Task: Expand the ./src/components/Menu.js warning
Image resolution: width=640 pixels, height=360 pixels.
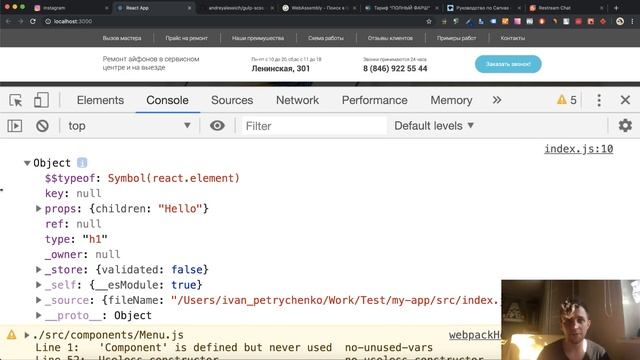Action: 27,335
